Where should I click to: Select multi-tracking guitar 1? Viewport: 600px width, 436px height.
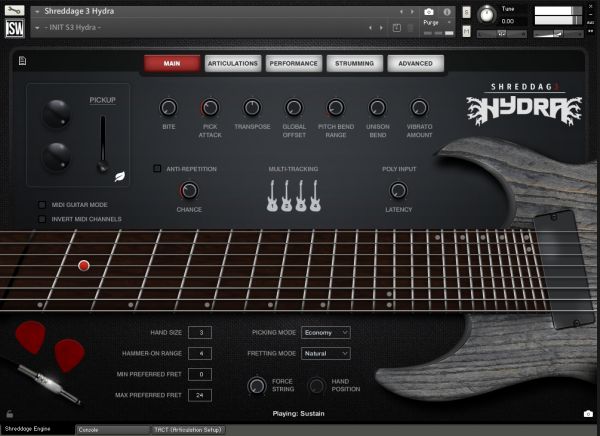[272, 196]
